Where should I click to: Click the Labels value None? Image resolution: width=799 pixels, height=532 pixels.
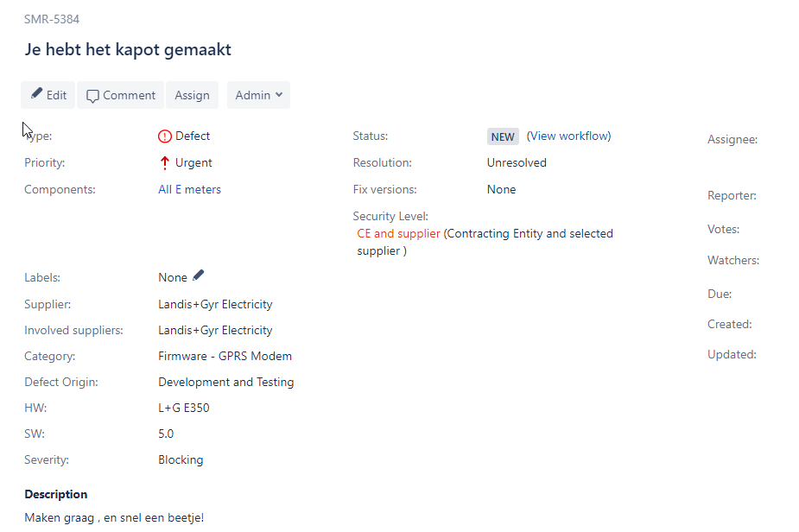[173, 278]
